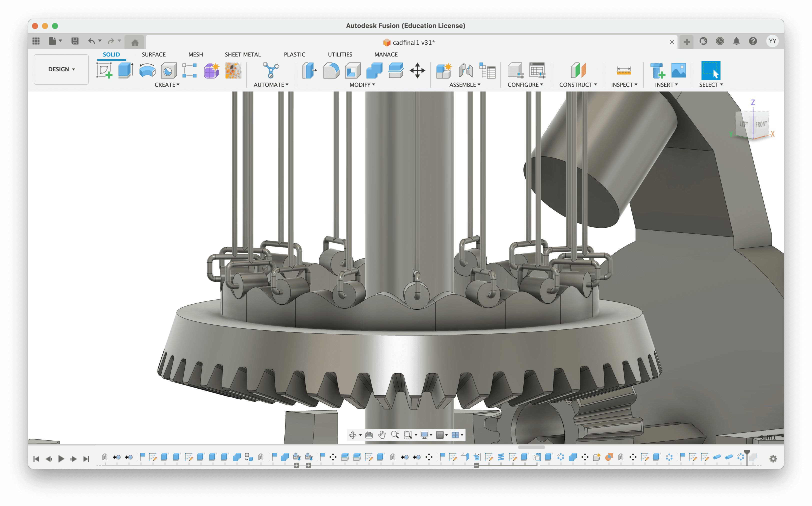Open timeline settings gear
This screenshot has height=506, width=812.
click(773, 458)
